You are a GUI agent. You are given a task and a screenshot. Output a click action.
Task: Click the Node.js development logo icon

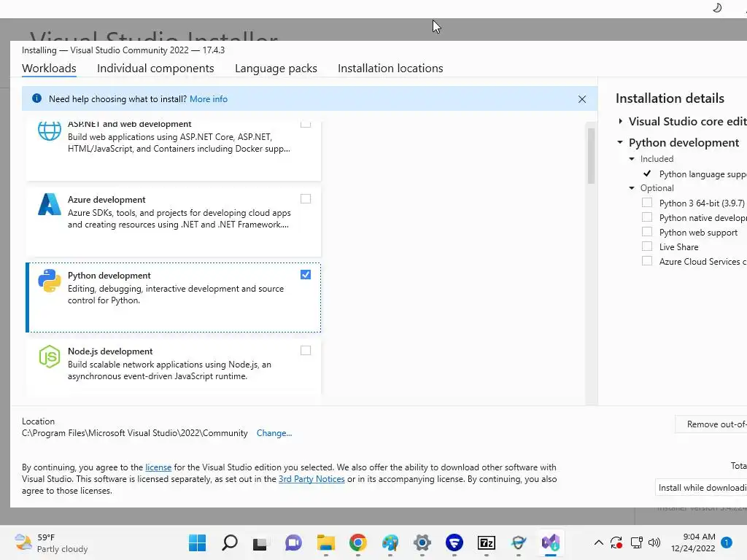coord(50,356)
